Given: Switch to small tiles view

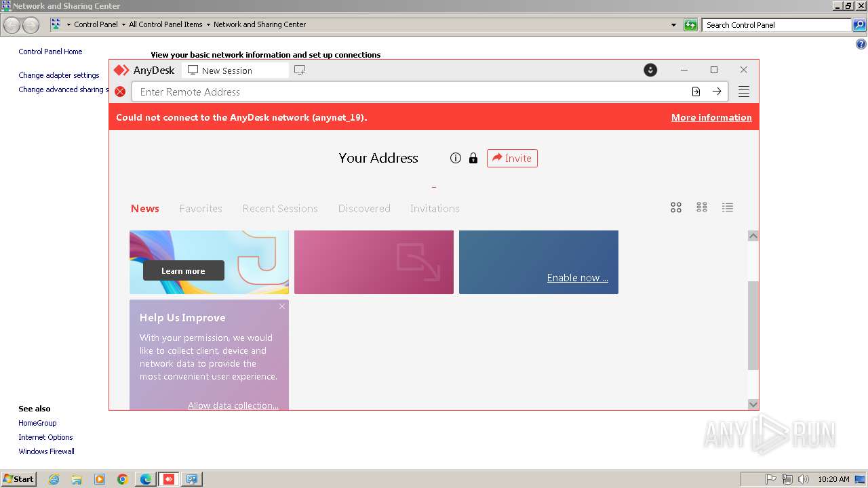Looking at the screenshot, I should click(x=702, y=207).
